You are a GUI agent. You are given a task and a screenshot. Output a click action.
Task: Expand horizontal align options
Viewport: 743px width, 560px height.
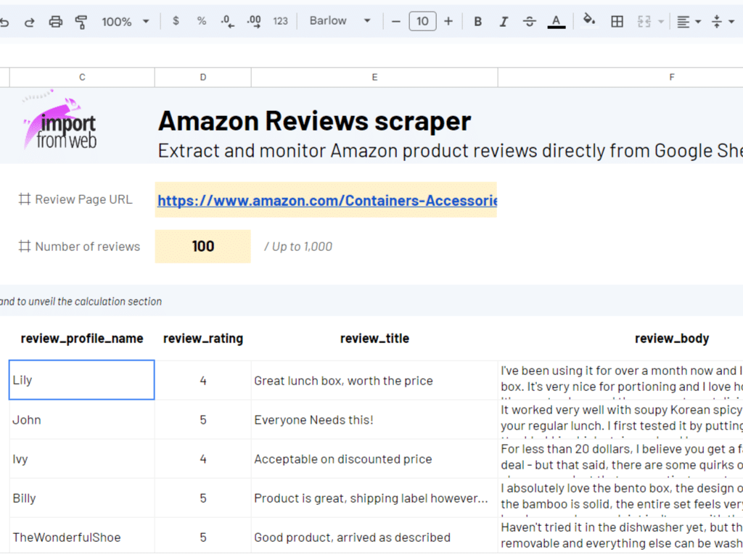[689, 22]
